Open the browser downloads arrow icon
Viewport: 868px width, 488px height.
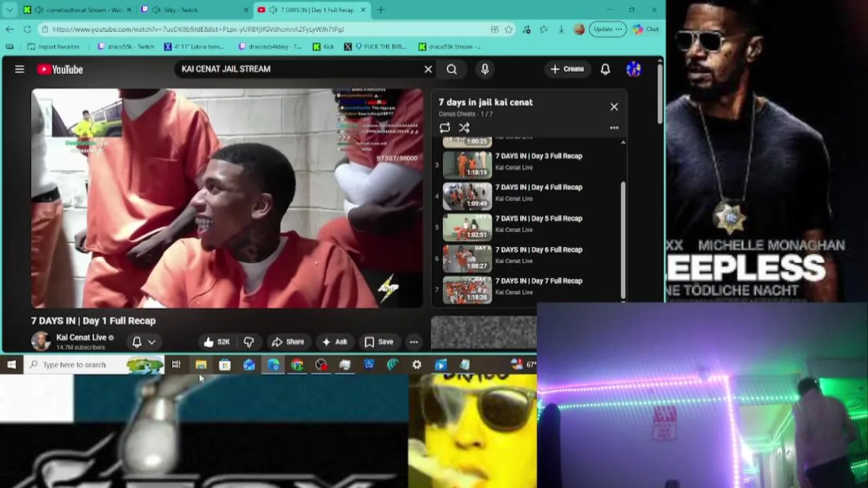561,29
